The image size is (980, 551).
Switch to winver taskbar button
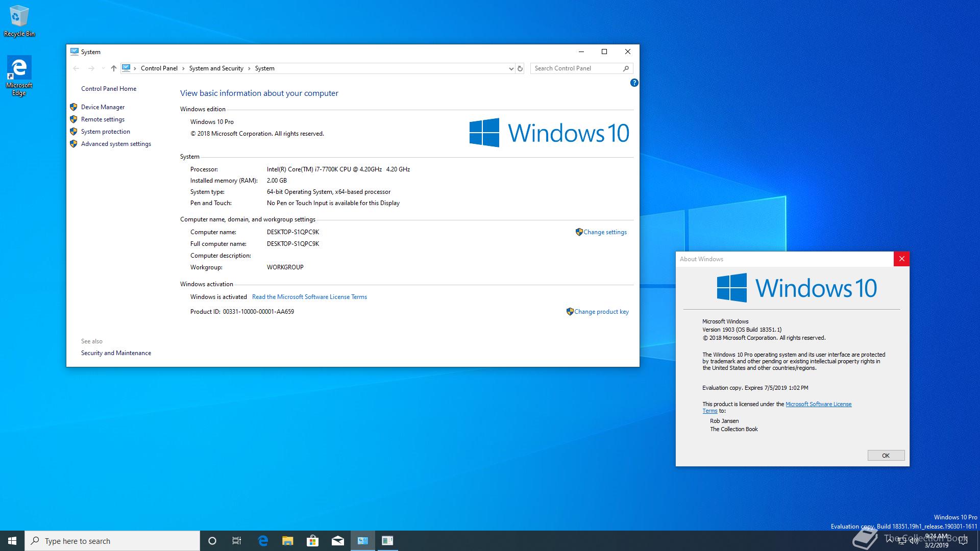point(387,541)
